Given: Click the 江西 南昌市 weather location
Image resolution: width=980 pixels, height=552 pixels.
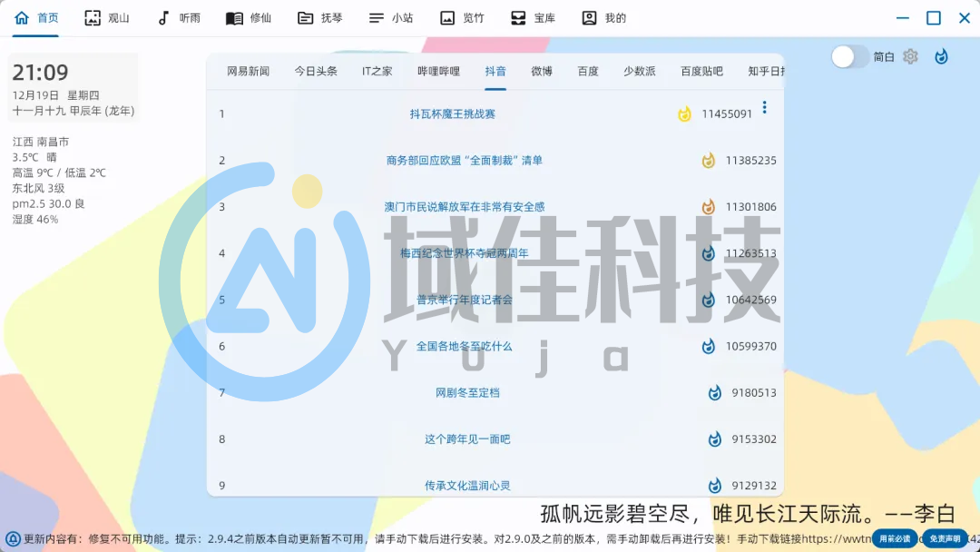Looking at the screenshot, I should [x=41, y=142].
